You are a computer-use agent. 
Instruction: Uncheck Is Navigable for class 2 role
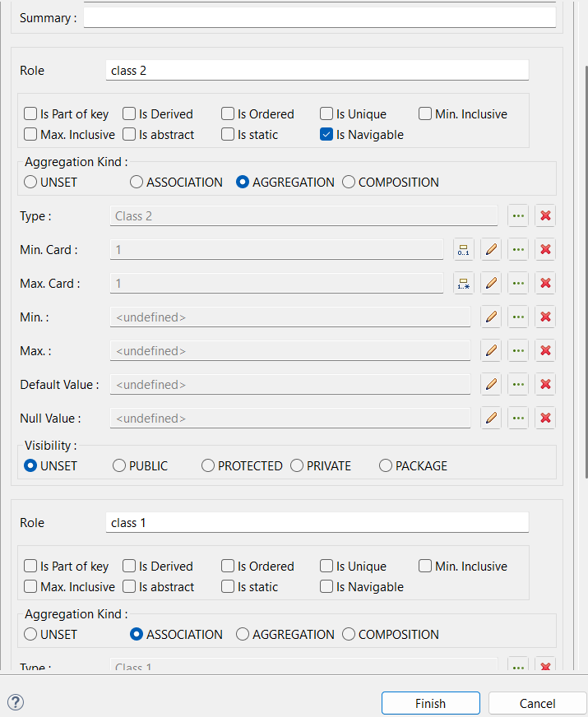pos(326,135)
